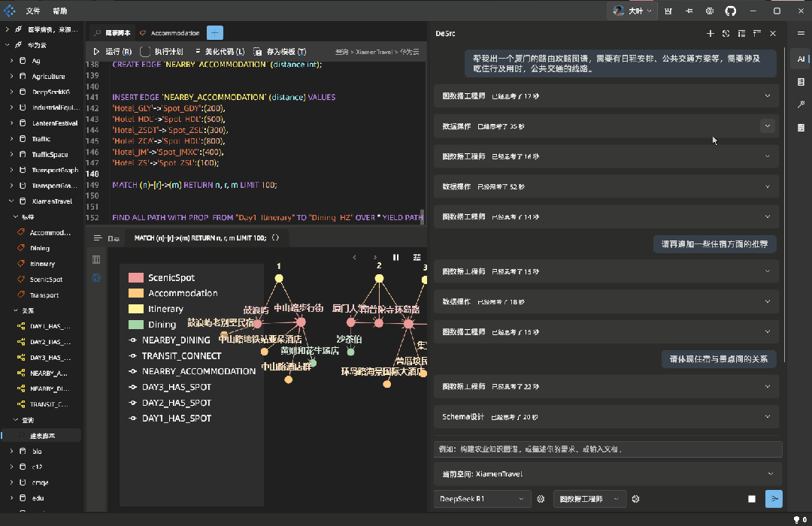The height and width of the screenshot is (526, 812).
Task: Add a new query tab with plus button
Action: pyautogui.click(x=215, y=33)
